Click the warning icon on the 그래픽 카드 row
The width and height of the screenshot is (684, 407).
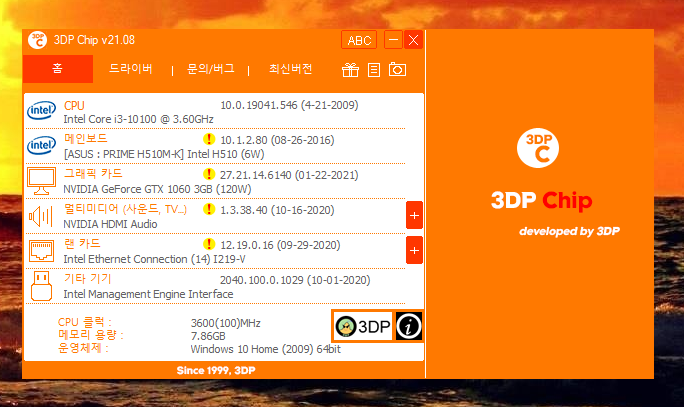point(209,174)
